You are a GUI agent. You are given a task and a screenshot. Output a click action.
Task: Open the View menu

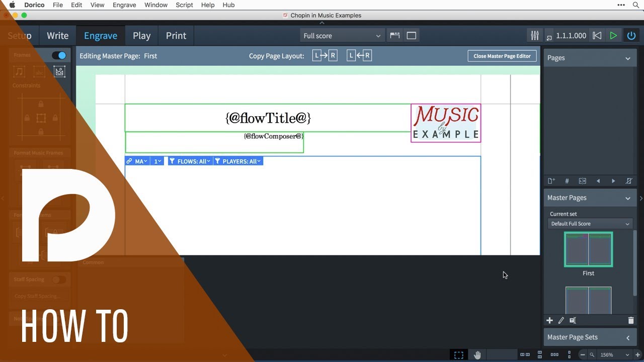pos(97,5)
